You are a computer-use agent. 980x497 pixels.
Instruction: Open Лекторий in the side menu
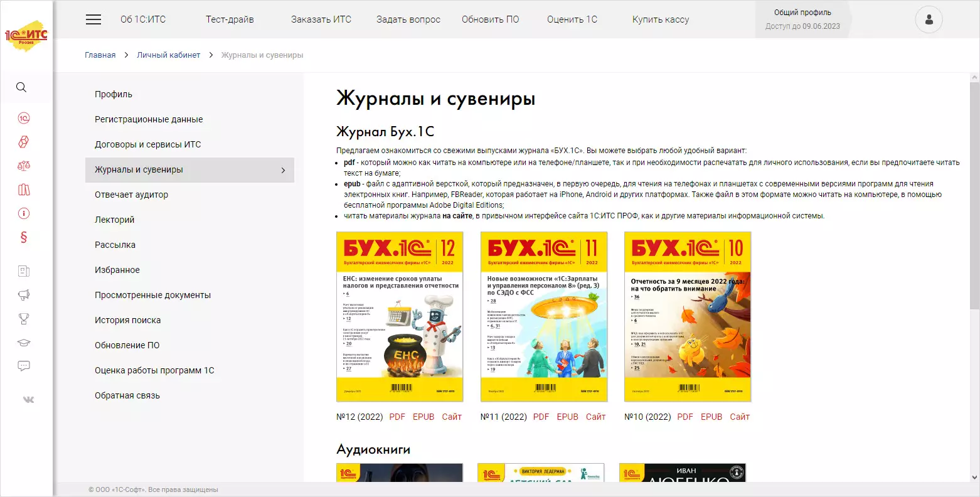pos(115,220)
